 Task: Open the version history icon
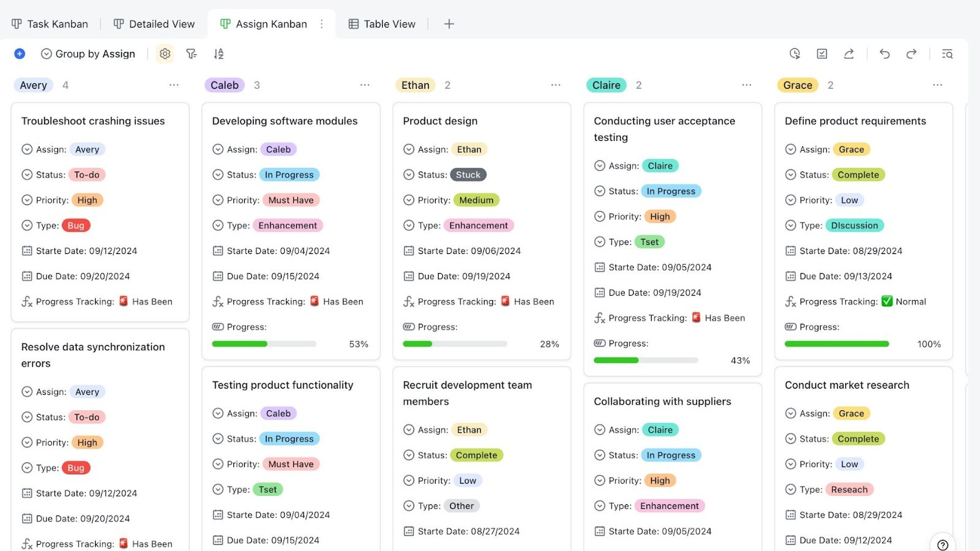[794, 54]
